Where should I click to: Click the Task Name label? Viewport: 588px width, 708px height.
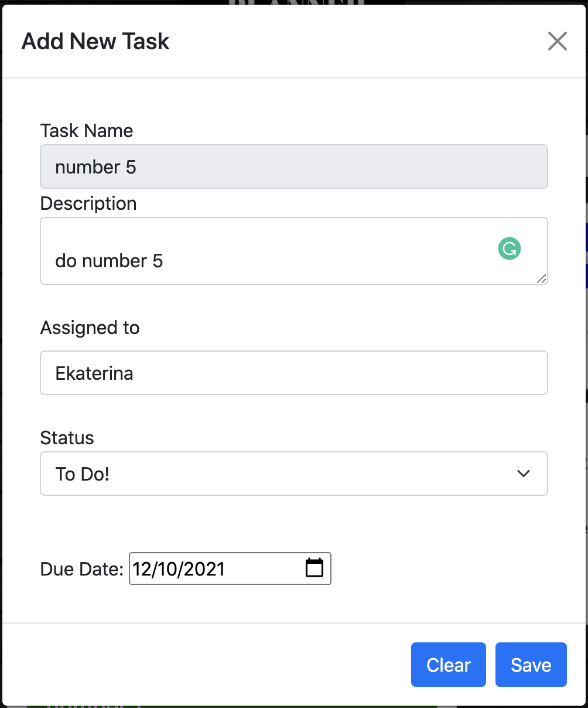(87, 130)
